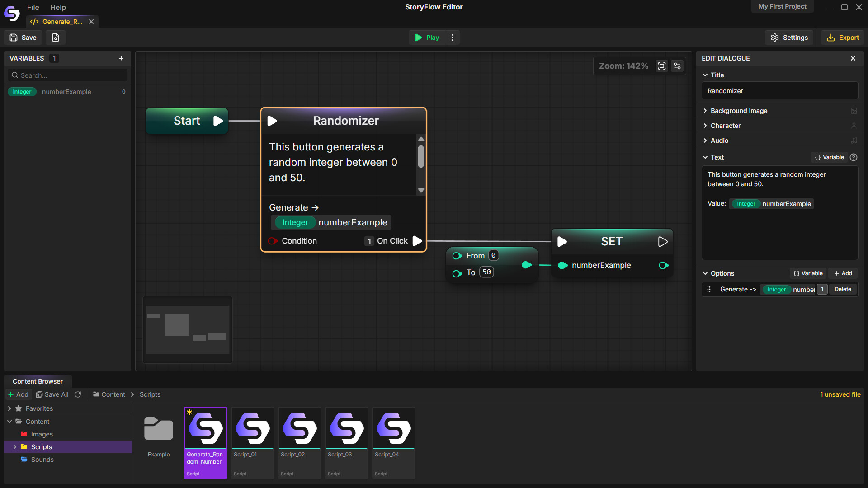The height and width of the screenshot is (488, 868).
Task: Collapse the Content tree folder
Action: 9,422
